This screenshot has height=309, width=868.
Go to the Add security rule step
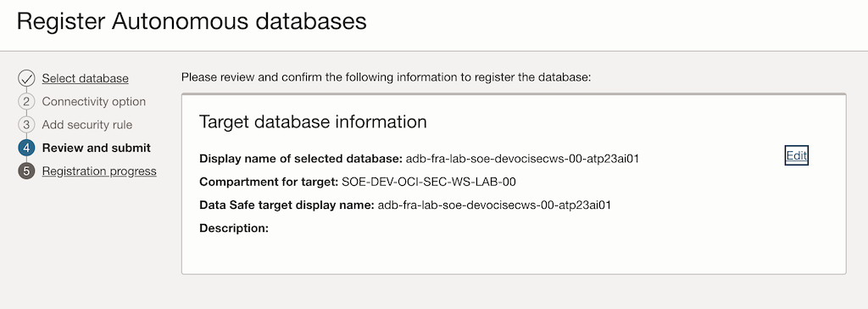(x=87, y=125)
